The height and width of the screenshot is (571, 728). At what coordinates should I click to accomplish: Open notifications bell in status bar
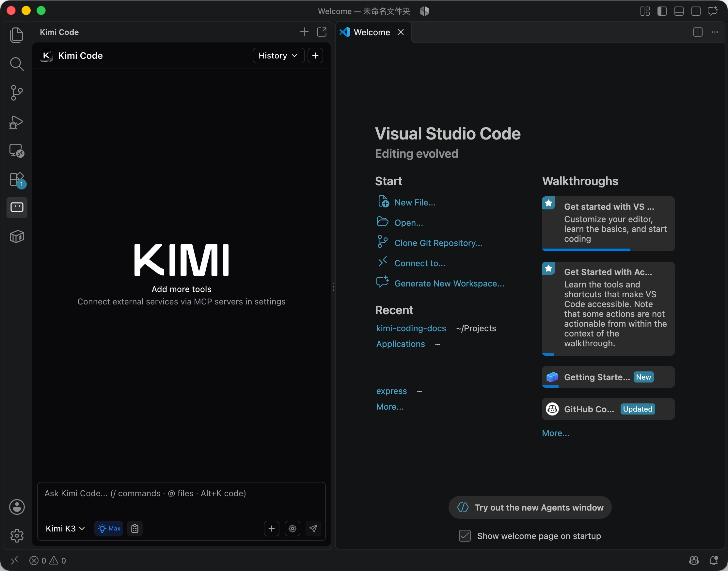(714, 560)
